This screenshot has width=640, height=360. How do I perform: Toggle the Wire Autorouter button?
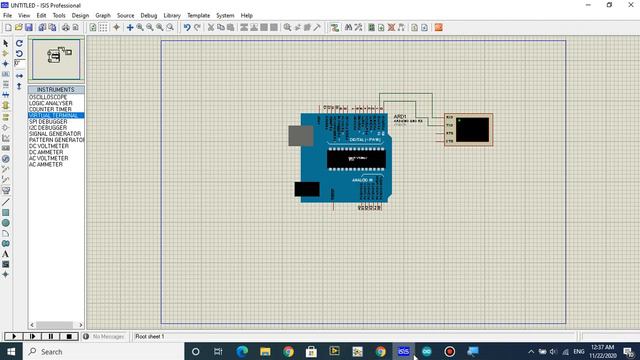pos(335,27)
